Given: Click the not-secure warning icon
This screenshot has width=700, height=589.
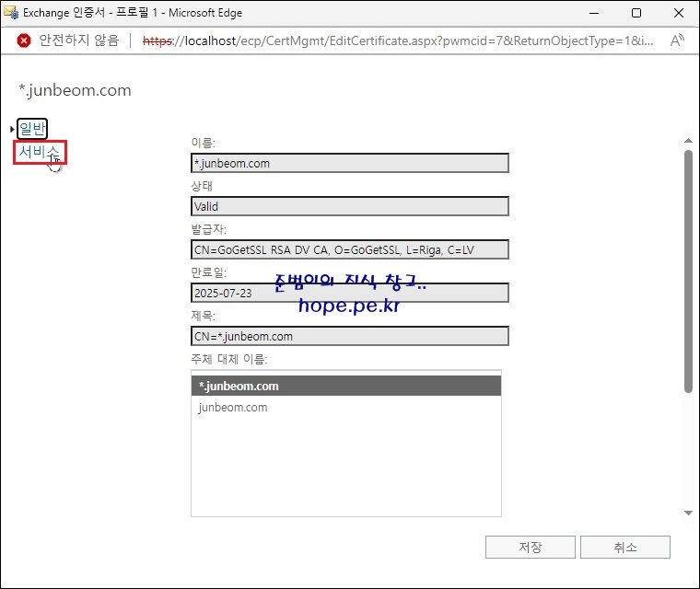Looking at the screenshot, I should tap(24, 40).
